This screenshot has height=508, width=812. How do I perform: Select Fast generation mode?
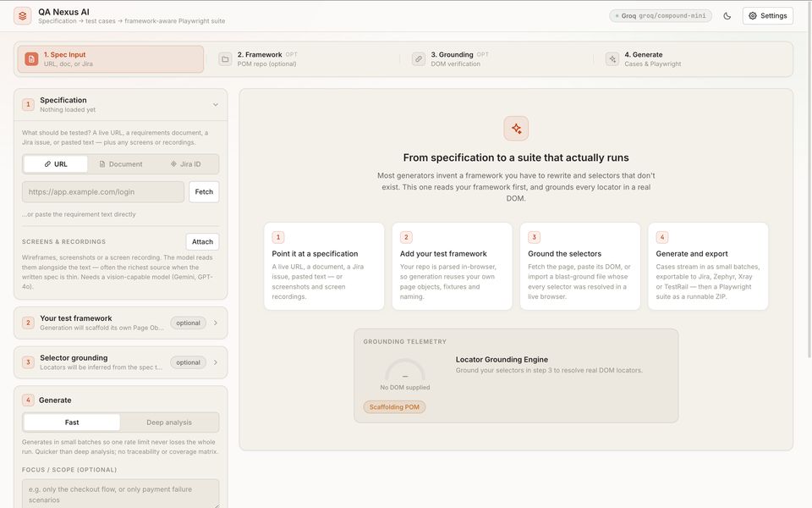(x=72, y=422)
